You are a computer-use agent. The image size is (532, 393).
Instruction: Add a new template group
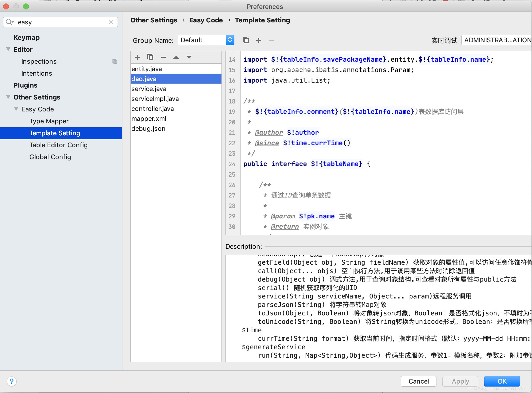259,40
